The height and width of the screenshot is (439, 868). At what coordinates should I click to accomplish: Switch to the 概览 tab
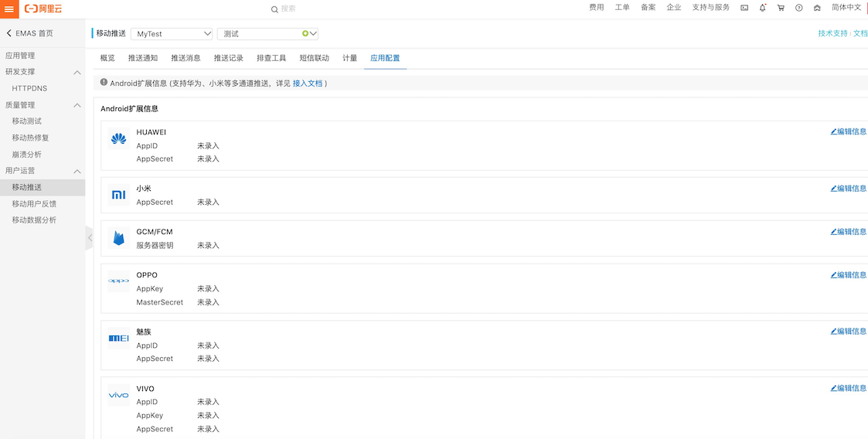(x=107, y=58)
